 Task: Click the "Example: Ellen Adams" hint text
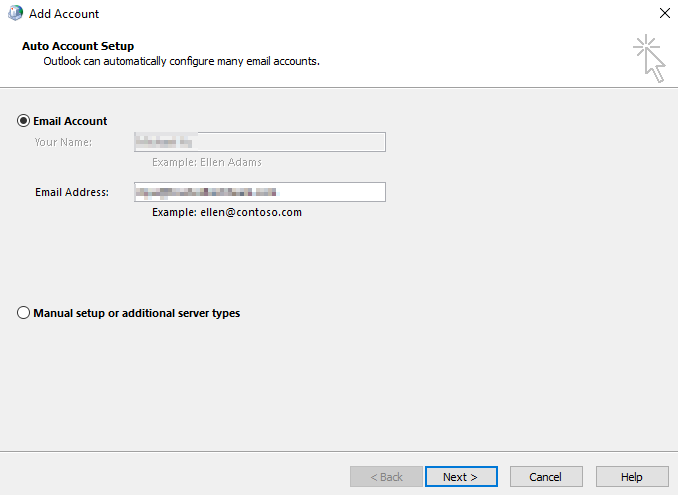tap(207, 162)
